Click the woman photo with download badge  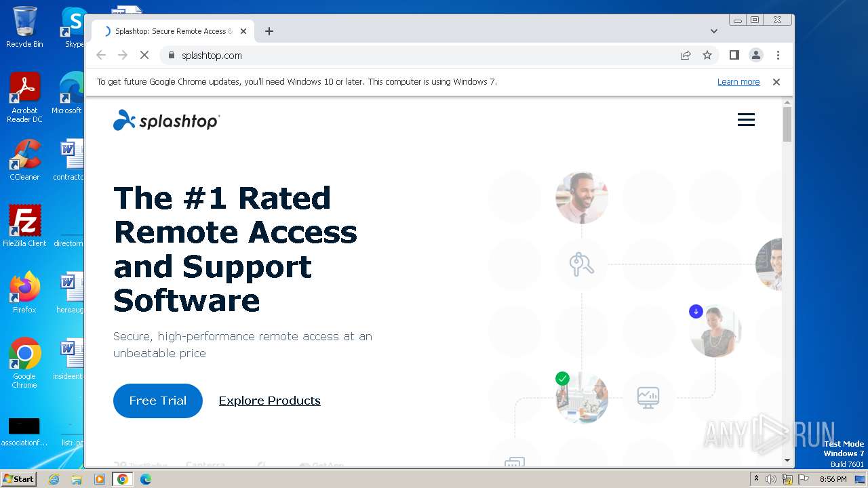coord(715,331)
